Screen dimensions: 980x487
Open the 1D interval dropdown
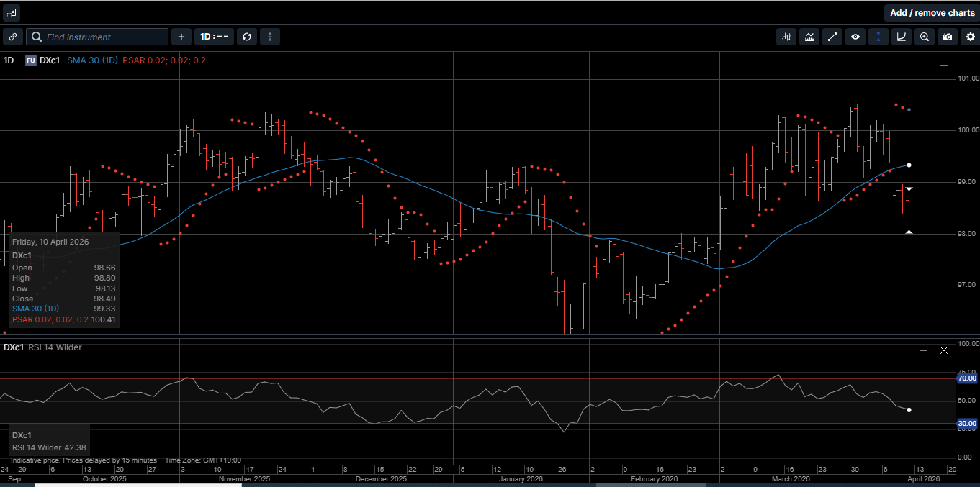tap(214, 37)
